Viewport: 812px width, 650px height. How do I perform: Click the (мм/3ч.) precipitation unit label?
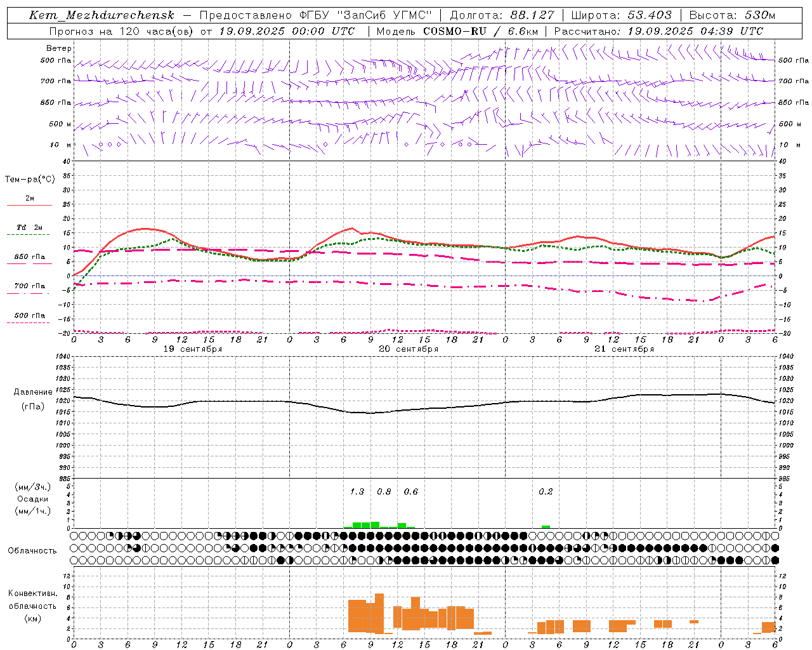[33, 487]
